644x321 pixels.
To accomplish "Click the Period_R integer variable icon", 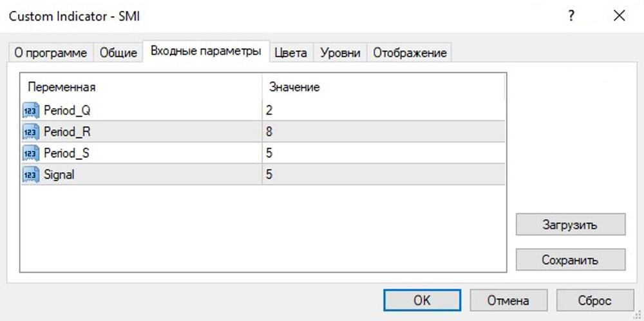I will (x=31, y=131).
